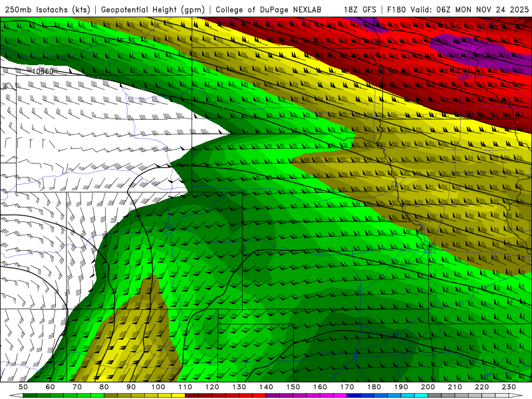Click the legend value 90
The image size is (532, 399).
pyautogui.click(x=131, y=387)
